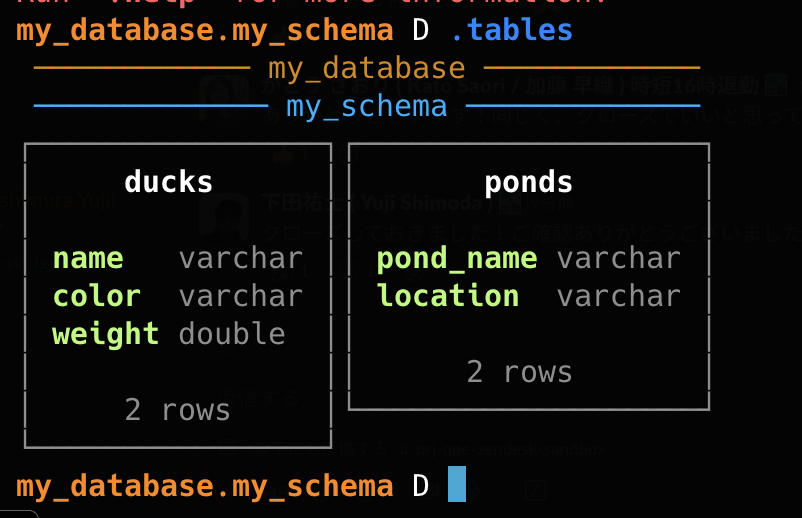The height and width of the screenshot is (518, 802).
Task: Click the varchar type beside pond_name
Action: (x=618, y=258)
